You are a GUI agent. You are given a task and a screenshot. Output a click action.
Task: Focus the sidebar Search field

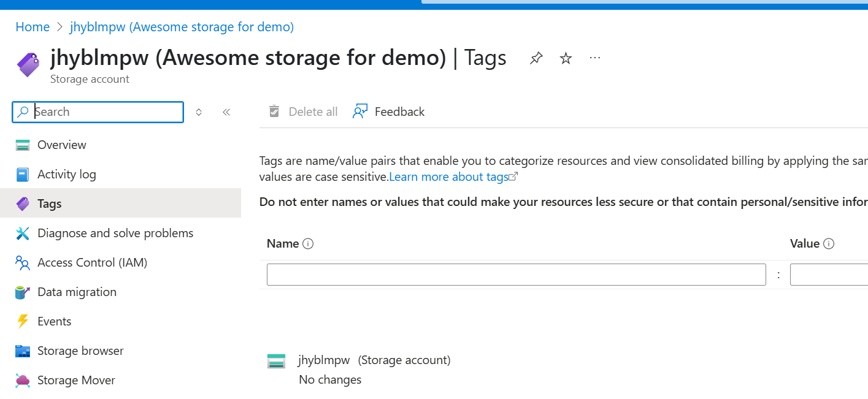click(x=98, y=112)
